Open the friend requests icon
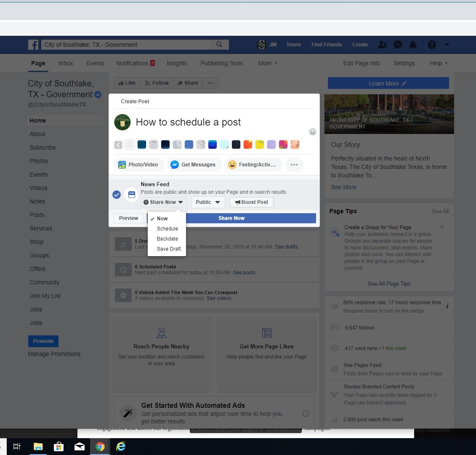The width and height of the screenshot is (476, 455). tap(383, 45)
